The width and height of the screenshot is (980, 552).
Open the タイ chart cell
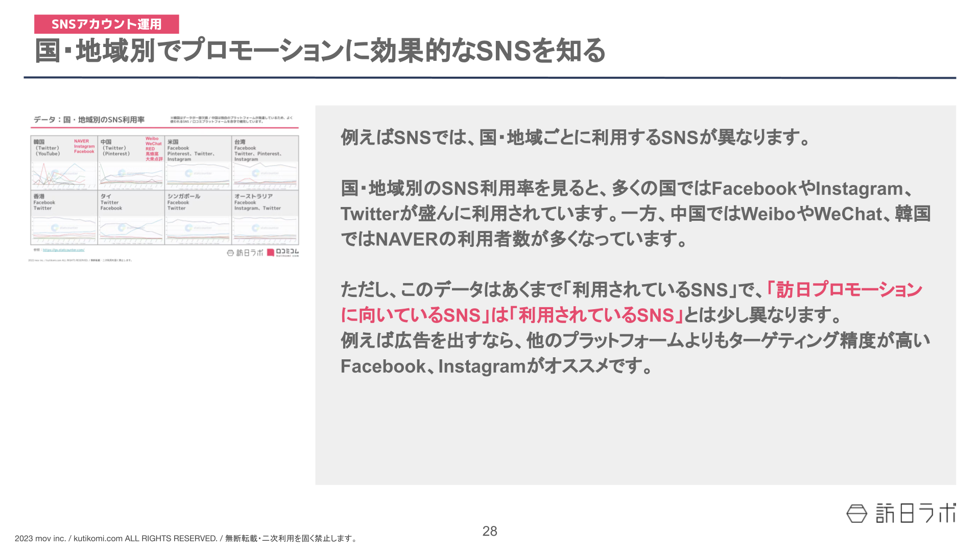coord(131,217)
